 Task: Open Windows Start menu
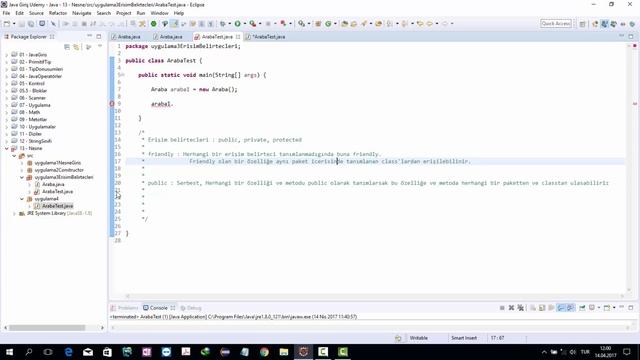tap(9, 352)
